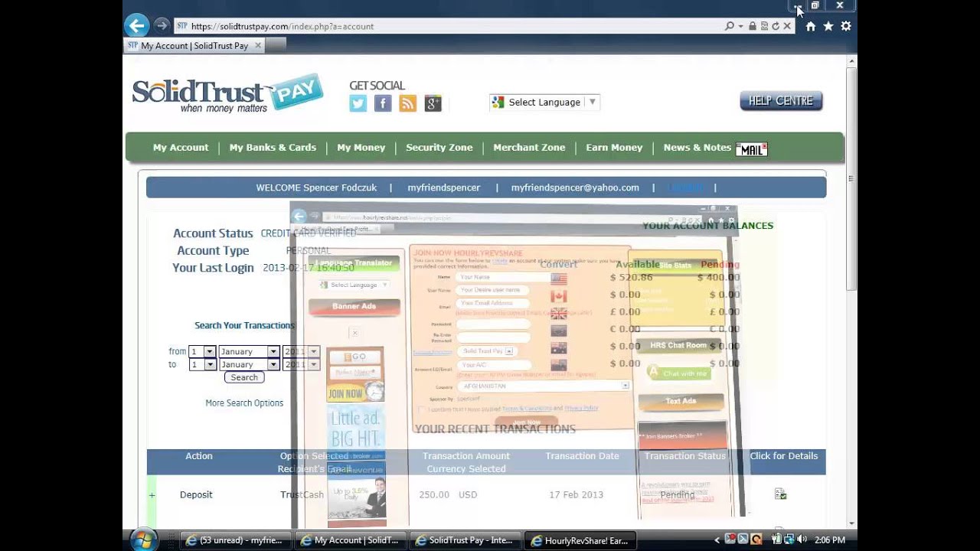Open the 'from' day dropdown

coord(202,351)
